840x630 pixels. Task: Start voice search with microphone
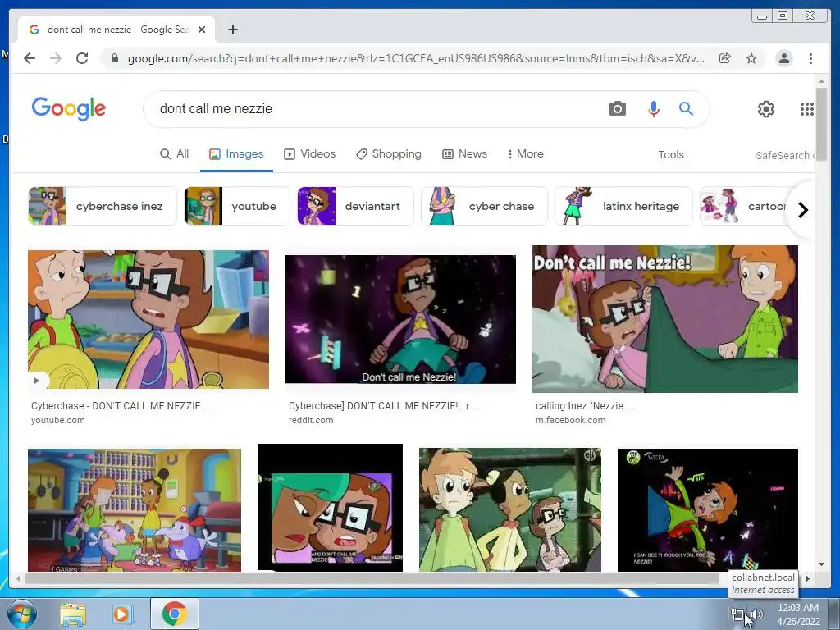653,109
